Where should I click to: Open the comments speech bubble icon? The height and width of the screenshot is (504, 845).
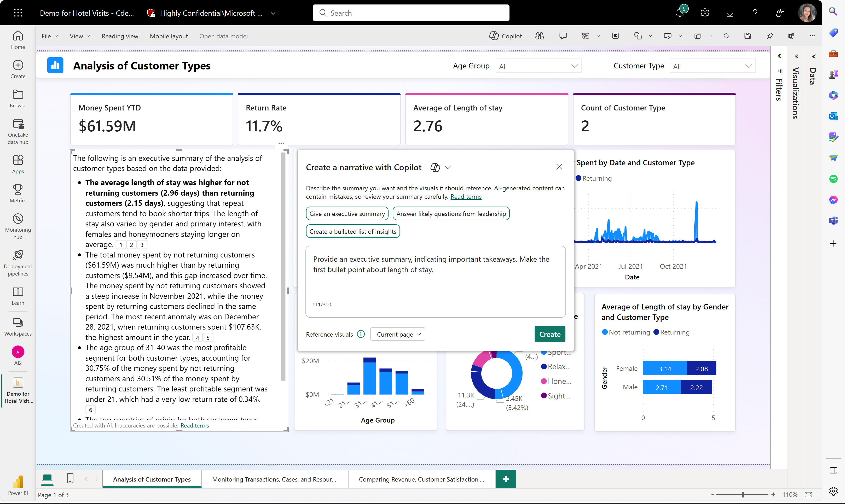click(x=563, y=36)
